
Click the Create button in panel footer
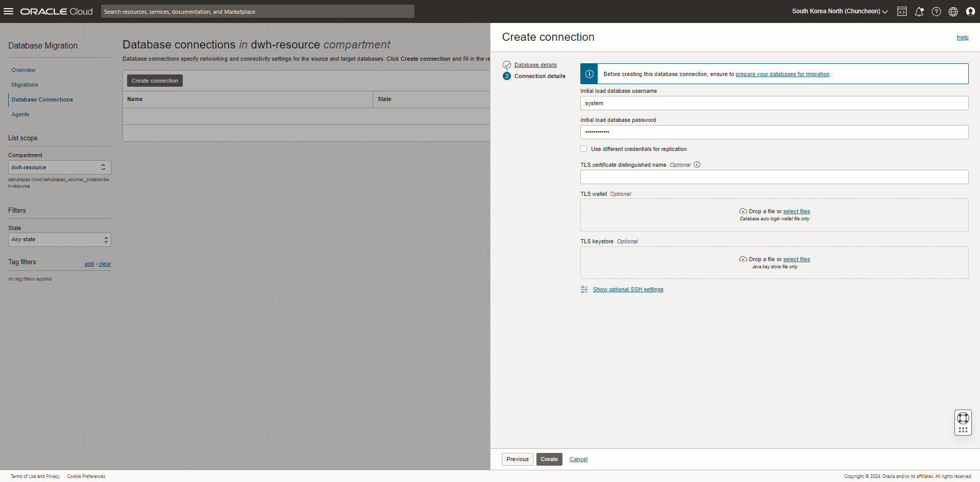(549, 459)
